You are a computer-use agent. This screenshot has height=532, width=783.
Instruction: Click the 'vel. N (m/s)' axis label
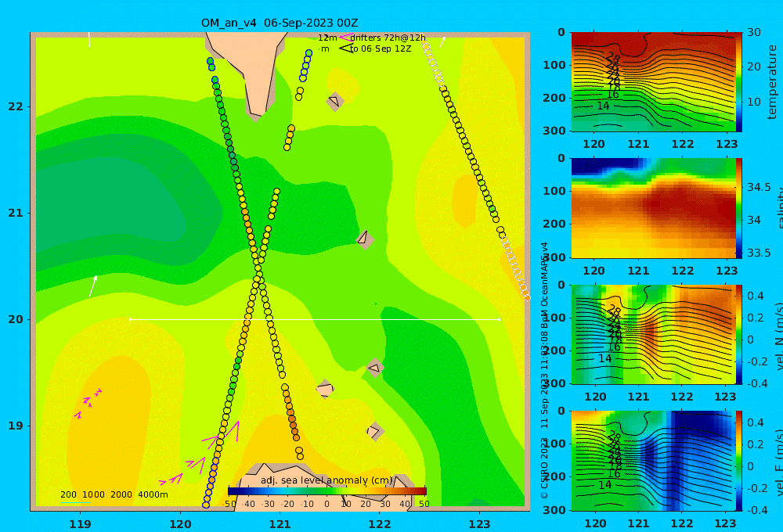(778, 336)
